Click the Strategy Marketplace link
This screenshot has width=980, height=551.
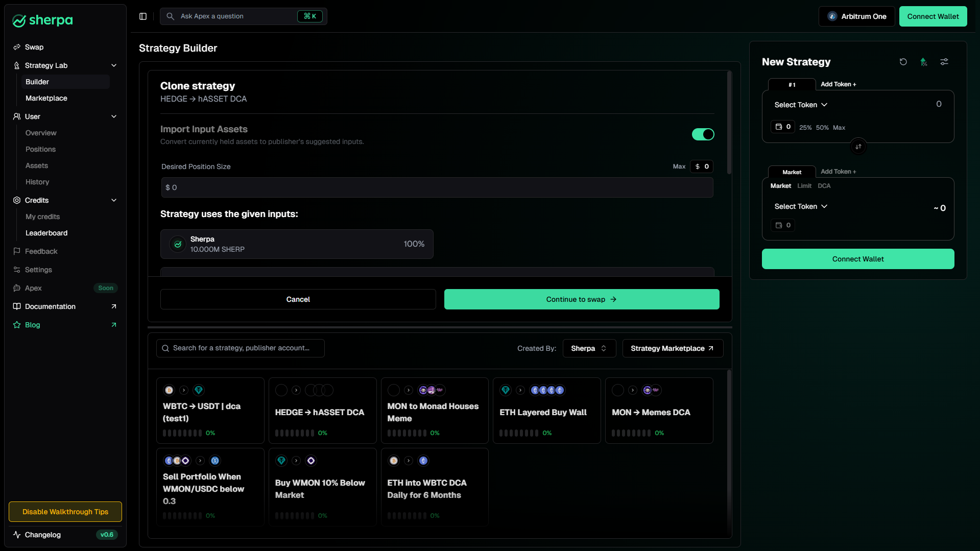pyautogui.click(x=672, y=348)
